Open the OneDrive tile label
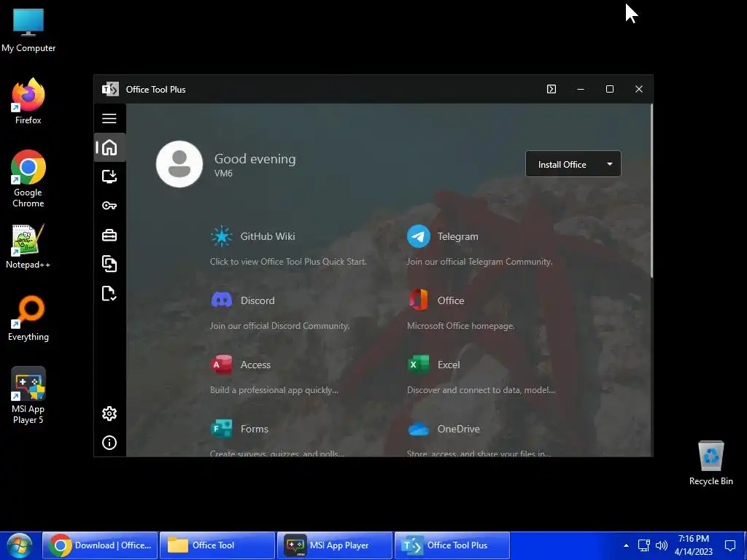Viewport: 747px width, 560px height. click(x=458, y=429)
